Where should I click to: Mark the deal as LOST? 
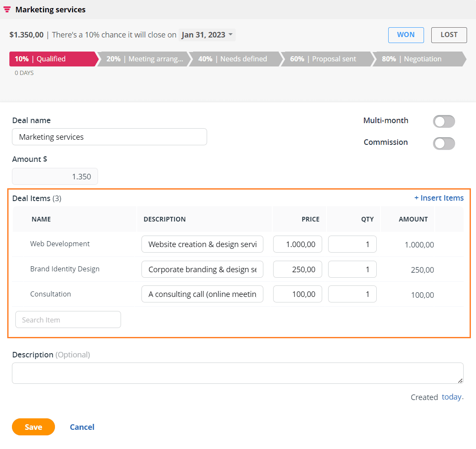point(449,35)
